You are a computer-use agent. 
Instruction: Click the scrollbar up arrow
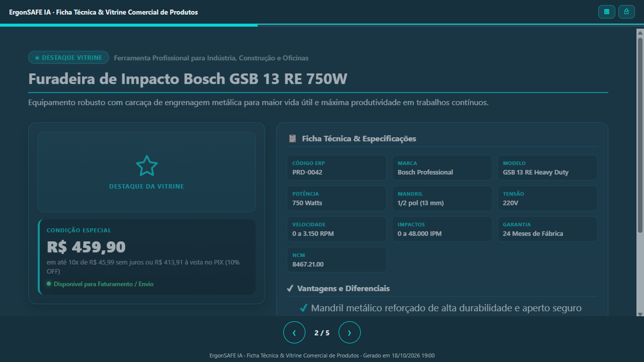coord(640,32)
